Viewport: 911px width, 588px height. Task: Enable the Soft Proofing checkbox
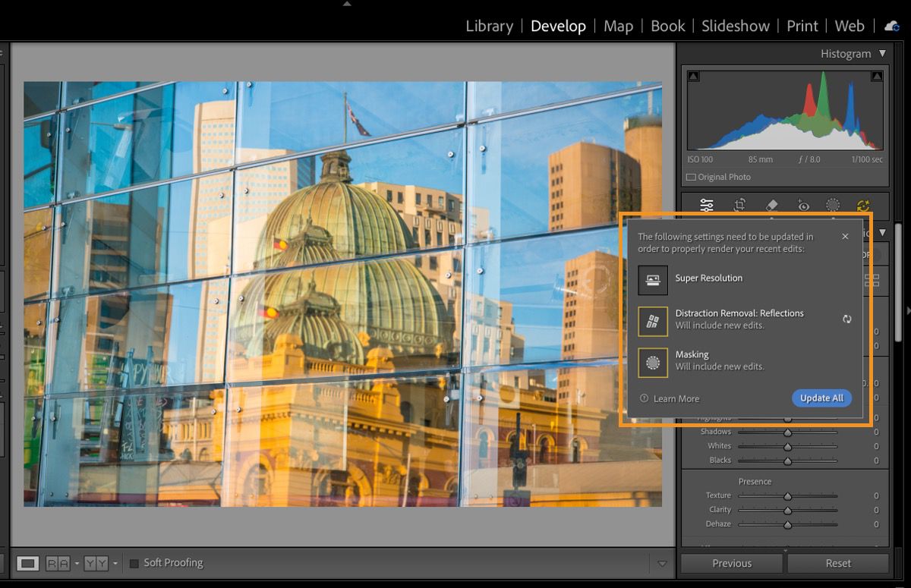(134, 563)
